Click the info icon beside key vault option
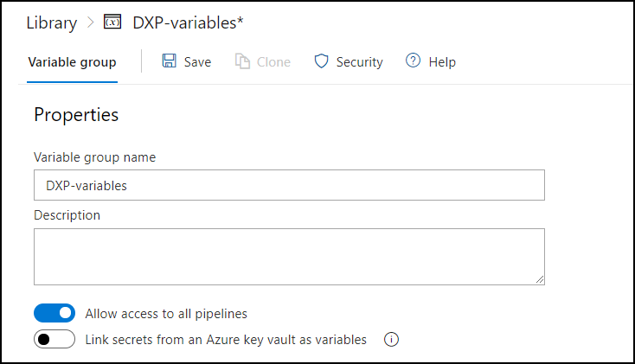The width and height of the screenshot is (635, 364). click(391, 340)
